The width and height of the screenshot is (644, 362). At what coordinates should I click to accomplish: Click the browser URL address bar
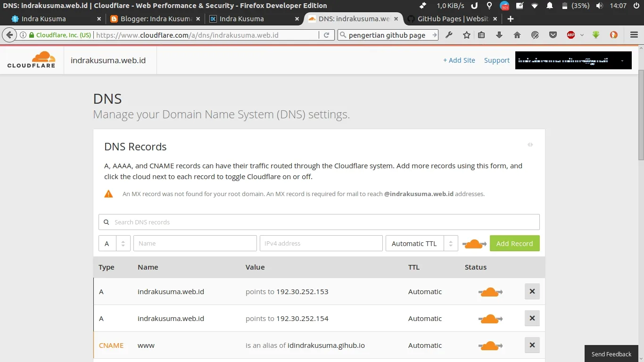tap(206, 35)
